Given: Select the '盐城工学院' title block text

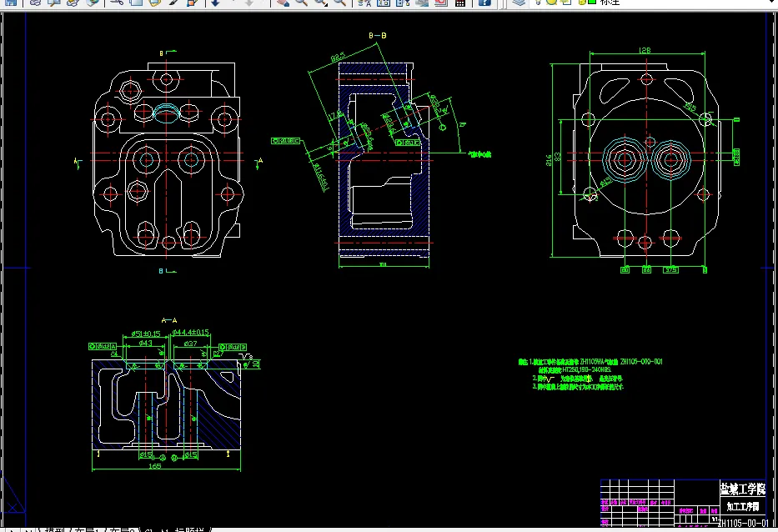Looking at the screenshot, I should 742,489.
